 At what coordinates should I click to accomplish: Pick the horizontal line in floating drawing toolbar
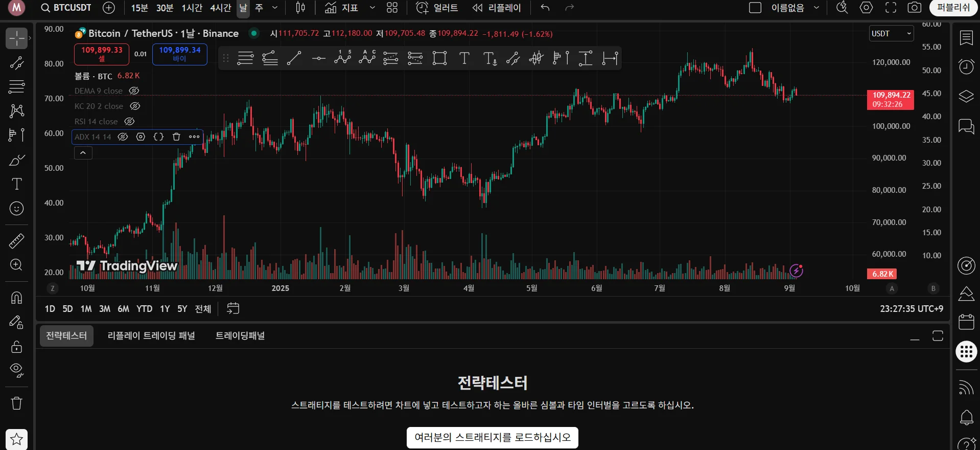click(x=319, y=58)
